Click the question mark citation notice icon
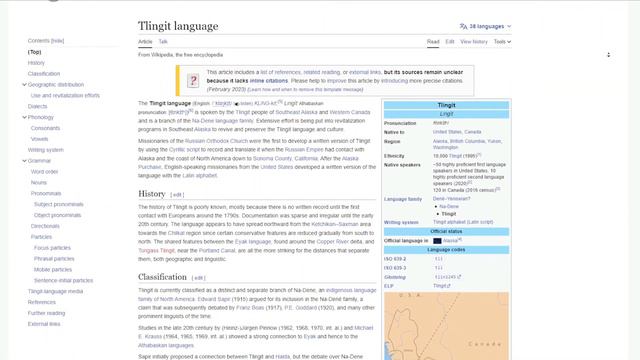This screenshot has height=360, width=640. pyautogui.click(x=193, y=81)
